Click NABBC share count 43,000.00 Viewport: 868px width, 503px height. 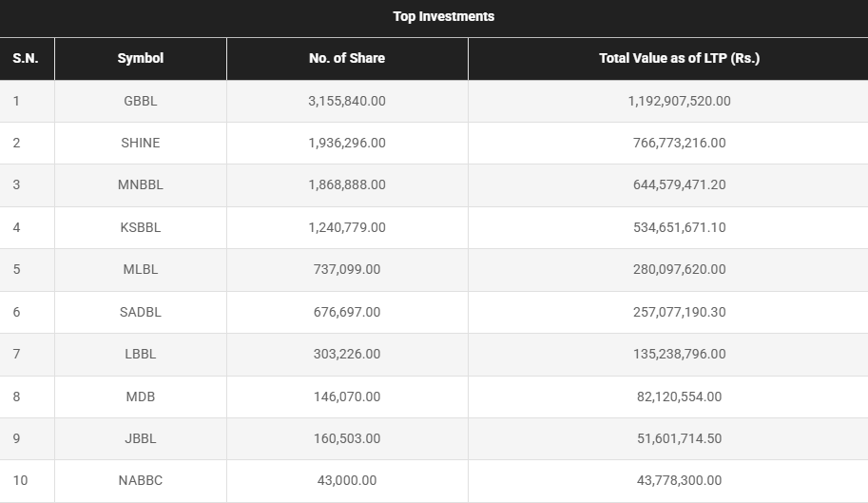(x=347, y=480)
